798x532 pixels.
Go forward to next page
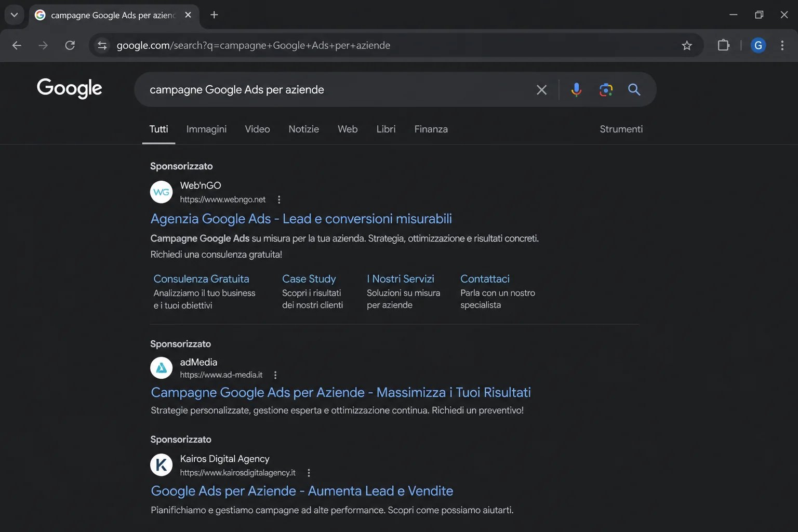[x=43, y=45]
